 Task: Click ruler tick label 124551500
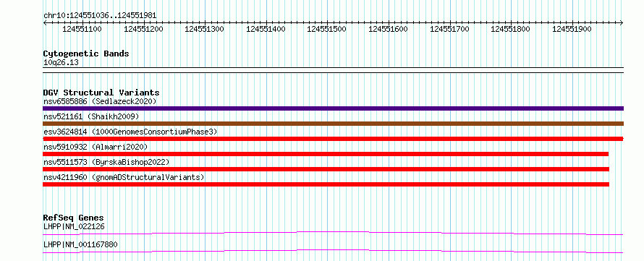[327, 29]
